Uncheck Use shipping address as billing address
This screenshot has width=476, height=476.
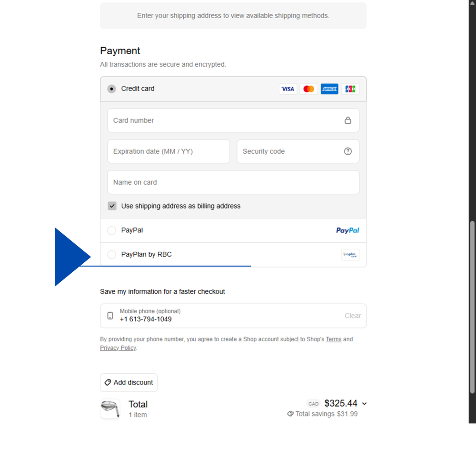112,206
